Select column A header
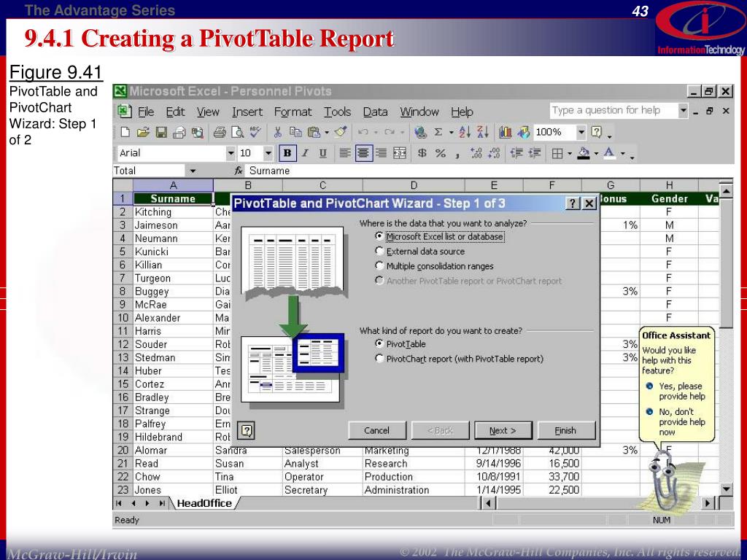 pos(173,185)
